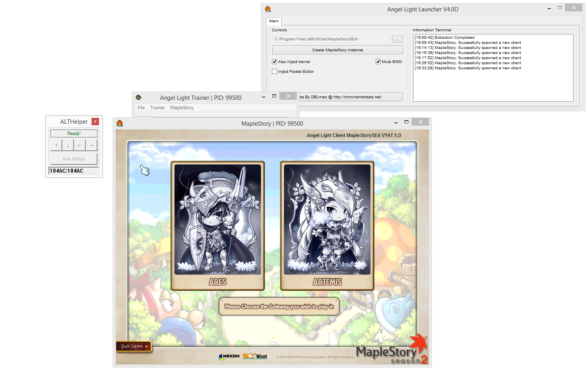
Task: Click the Angel Light Launcher mushroom icon
Action: pyautogui.click(x=268, y=9)
